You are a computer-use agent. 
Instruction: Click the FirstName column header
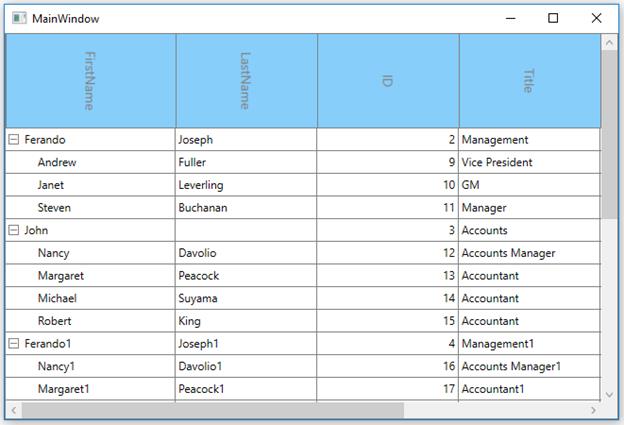coord(91,81)
